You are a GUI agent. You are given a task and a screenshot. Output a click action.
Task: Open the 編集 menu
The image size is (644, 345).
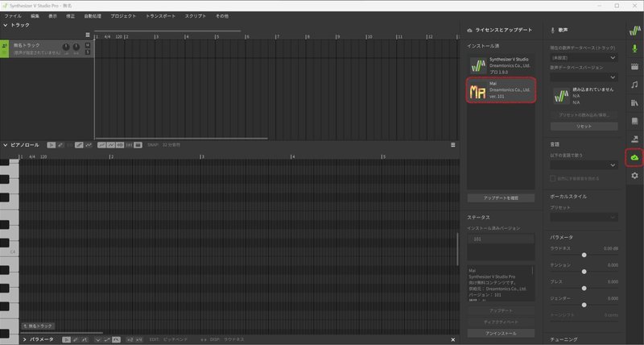pyautogui.click(x=35, y=16)
